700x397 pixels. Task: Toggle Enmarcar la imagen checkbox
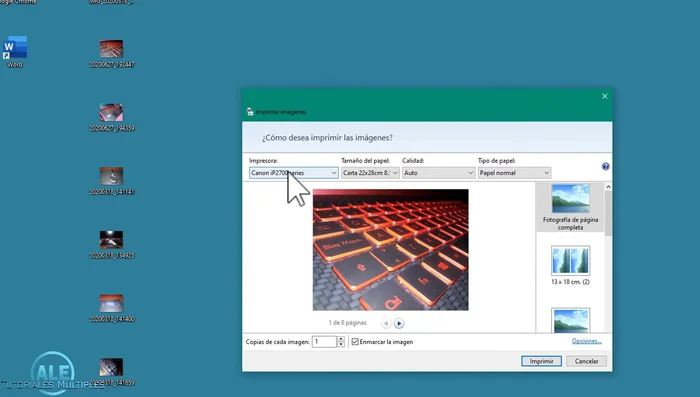click(355, 342)
